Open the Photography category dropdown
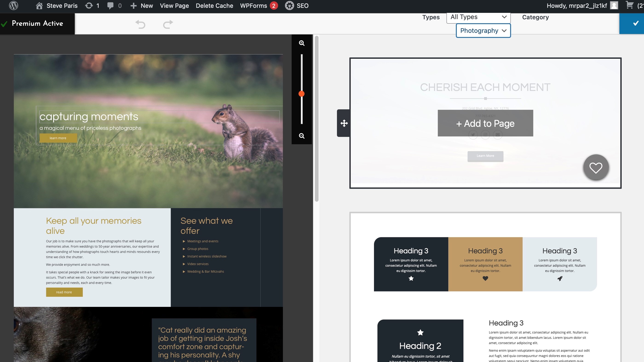The image size is (644, 362). [x=483, y=31]
